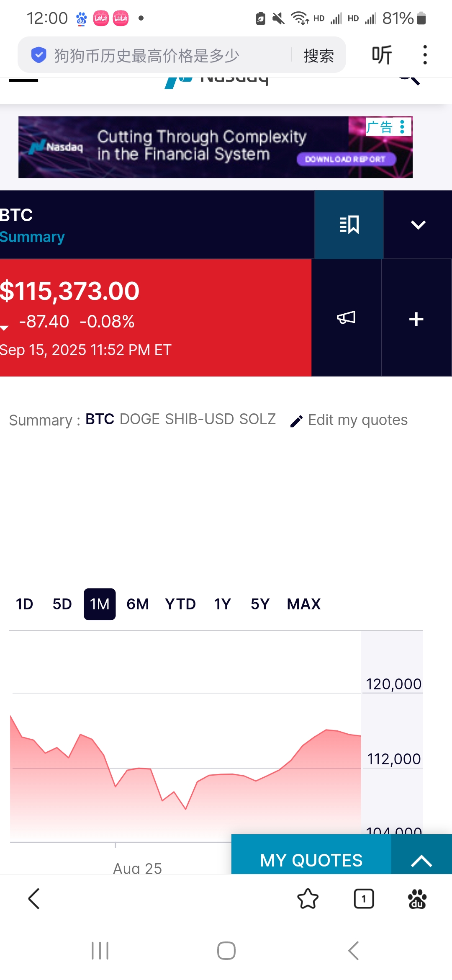Open ad options on Nasdaq banner
Viewport: 452px width, 980px height.
click(402, 126)
